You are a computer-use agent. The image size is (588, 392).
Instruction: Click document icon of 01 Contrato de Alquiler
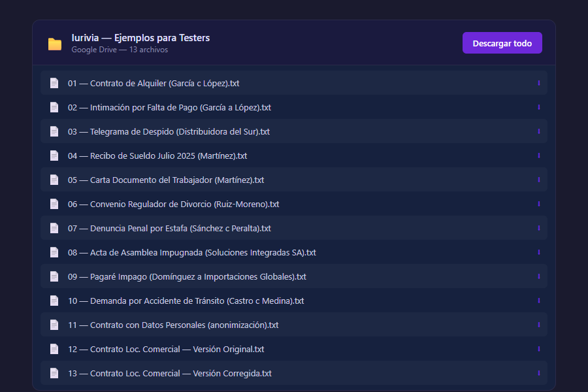(54, 83)
